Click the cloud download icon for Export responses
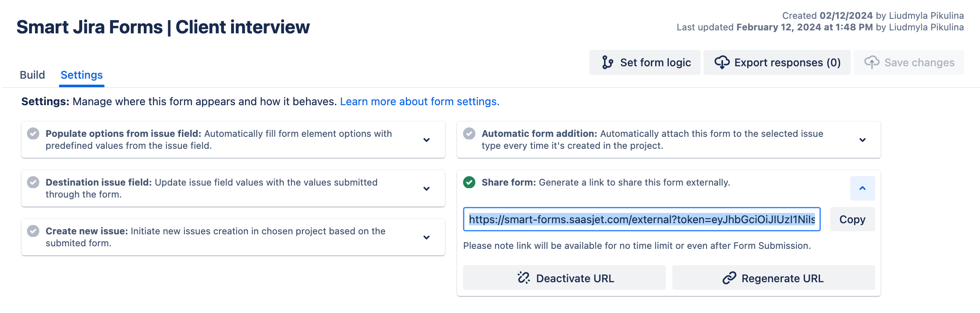Image resolution: width=980 pixels, height=313 pixels. click(722, 62)
